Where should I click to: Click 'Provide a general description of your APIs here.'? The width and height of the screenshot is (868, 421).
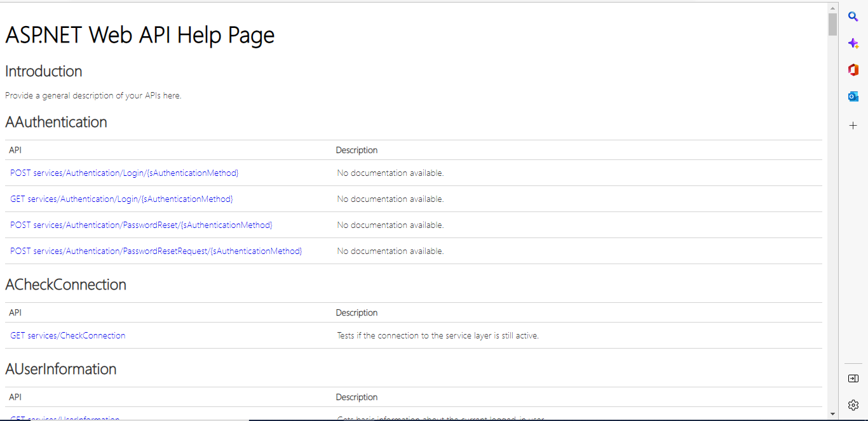point(93,96)
